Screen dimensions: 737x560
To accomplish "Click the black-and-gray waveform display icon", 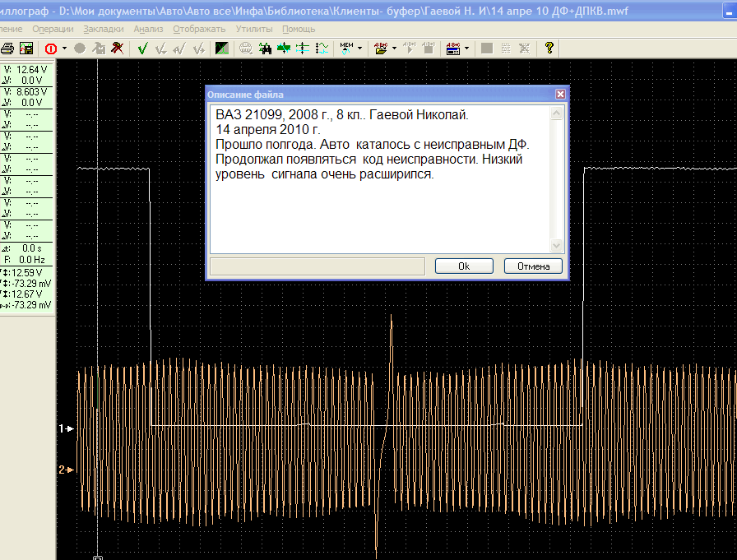I will [x=222, y=49].
